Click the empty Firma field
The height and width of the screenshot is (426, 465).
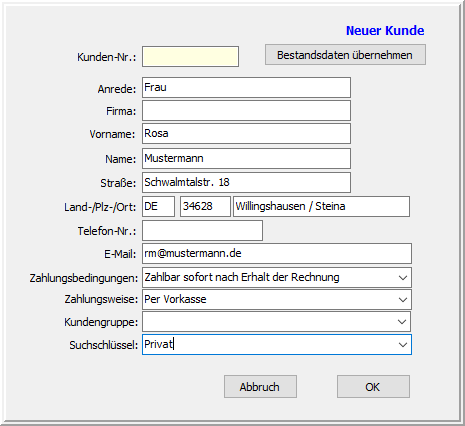[x=246, y=111]
